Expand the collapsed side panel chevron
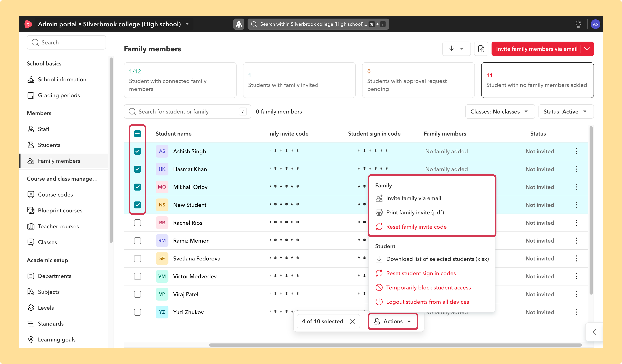This screenshot has width=622, height=364. [594, 332]
